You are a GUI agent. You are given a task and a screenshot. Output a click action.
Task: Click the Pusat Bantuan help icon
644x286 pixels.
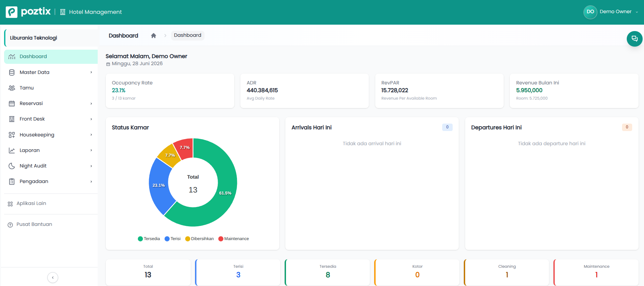[10, 225]
